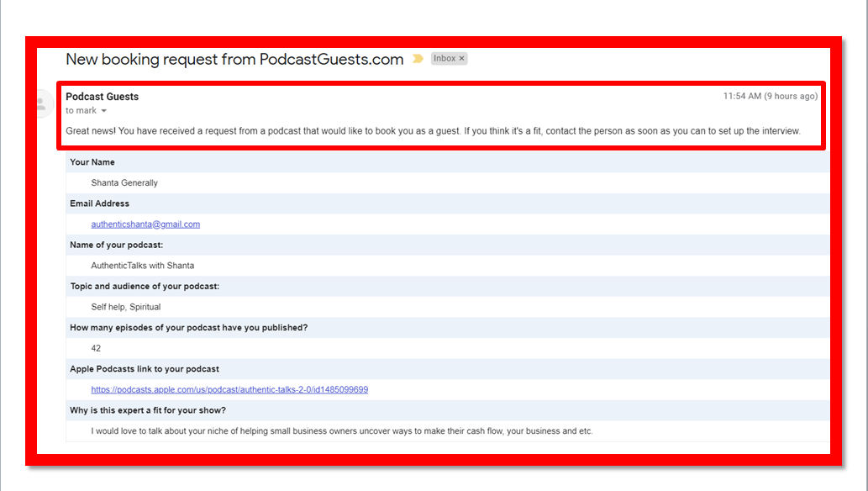Click the 'Your Name' field header row
Viewport: 868px width, 491px height.
[x=92, y=162]
